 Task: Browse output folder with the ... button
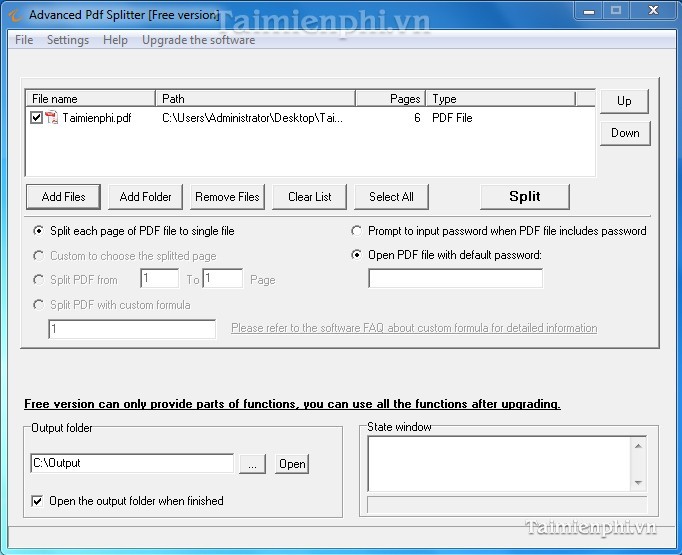pos(252,464)
